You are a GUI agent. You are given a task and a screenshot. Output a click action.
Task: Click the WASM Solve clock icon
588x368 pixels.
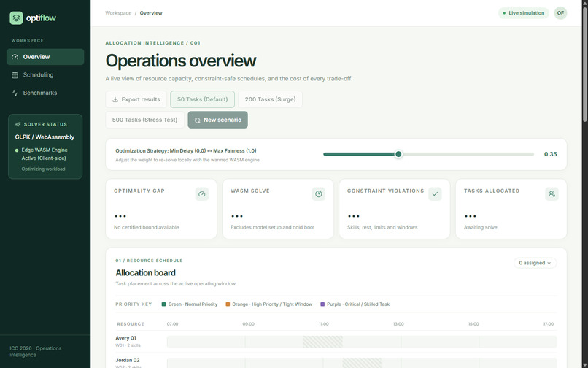pyautogui.click(x=318, y=194)
